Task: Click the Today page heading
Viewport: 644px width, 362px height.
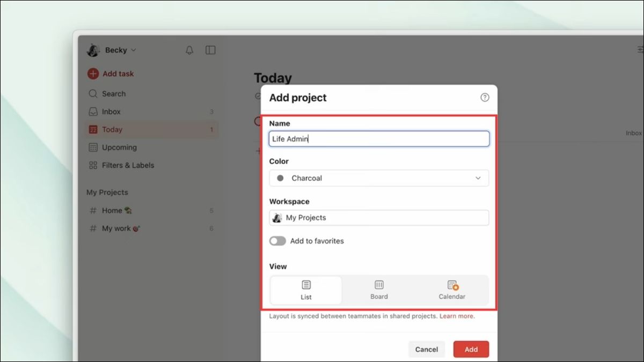Action: [273, 78]
